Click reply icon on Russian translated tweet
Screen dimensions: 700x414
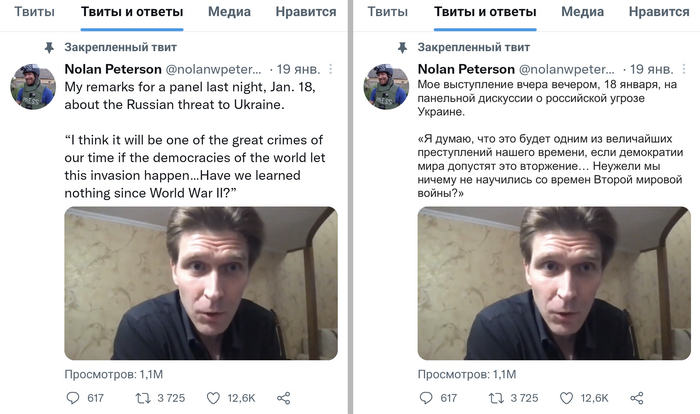[x=425, y=398]
